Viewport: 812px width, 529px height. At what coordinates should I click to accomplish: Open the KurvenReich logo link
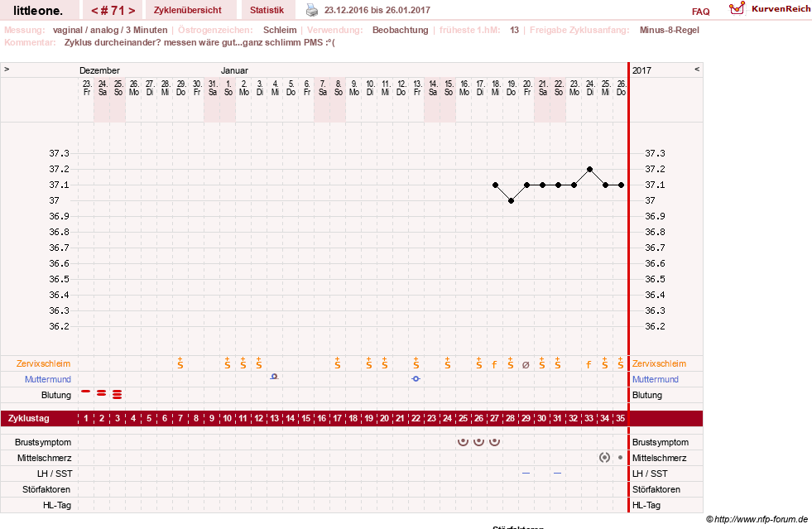tap(770, 8)
